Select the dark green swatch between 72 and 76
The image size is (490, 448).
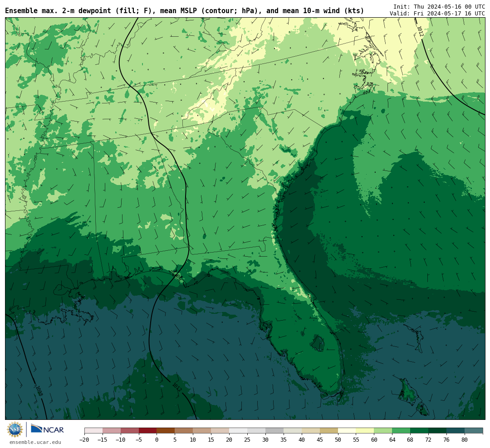[438, 431]
